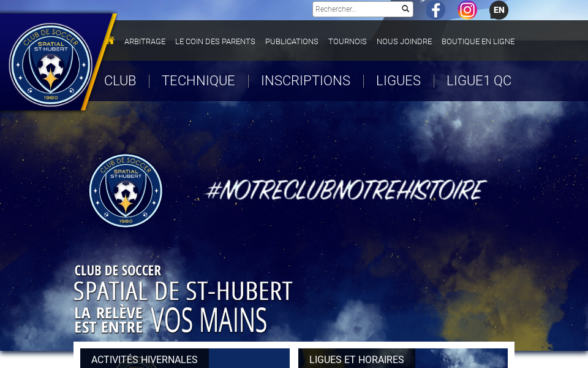Screen dimensions: 588x368
Task: Open the club's Facebook page
Action: [x=435, y=10]
